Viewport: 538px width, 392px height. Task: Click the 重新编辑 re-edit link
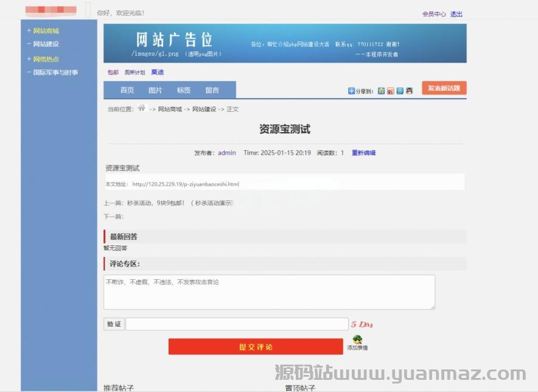pyautogui.click(x=364, y=153)
